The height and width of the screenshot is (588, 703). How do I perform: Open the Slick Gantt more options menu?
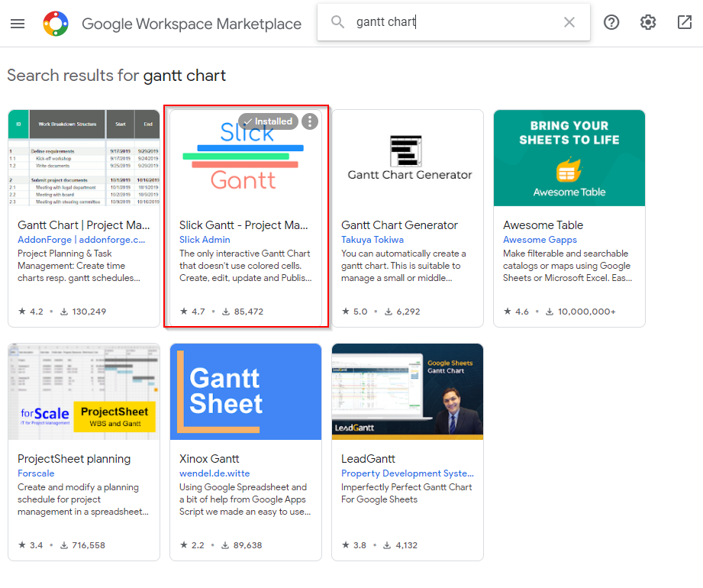[x=309, y=121]
